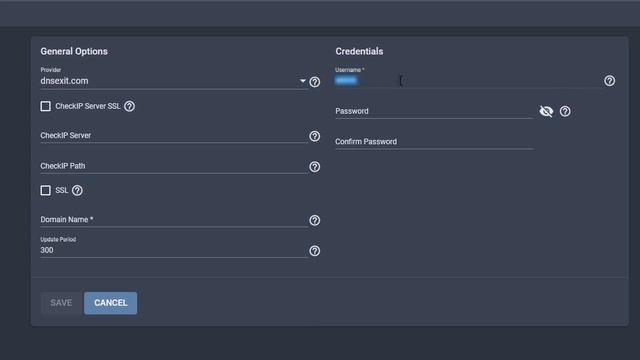Viewport: 640px width, 360px height.
Task: Open help for CheckIP Path field
Action: tap(314, 167)
